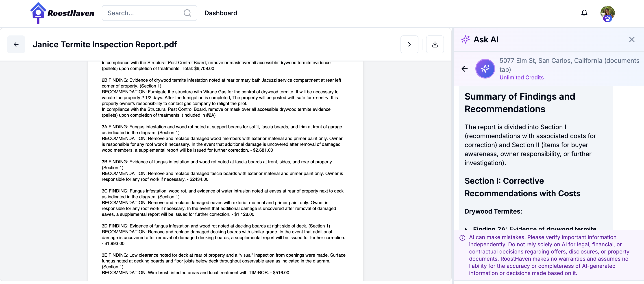Click the AI disclaimer info icon
644x284 pixels.
click(x=462, y=238)
